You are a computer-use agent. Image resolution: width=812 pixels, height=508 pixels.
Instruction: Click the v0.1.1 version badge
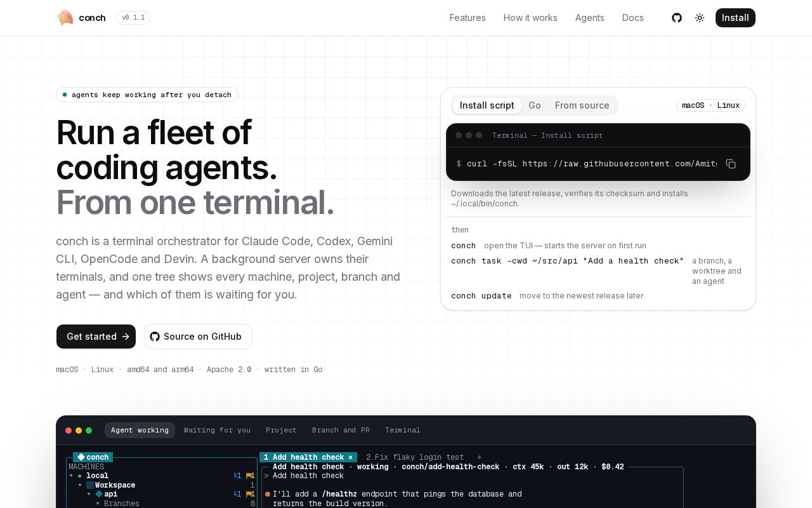[x=133, y=18]
